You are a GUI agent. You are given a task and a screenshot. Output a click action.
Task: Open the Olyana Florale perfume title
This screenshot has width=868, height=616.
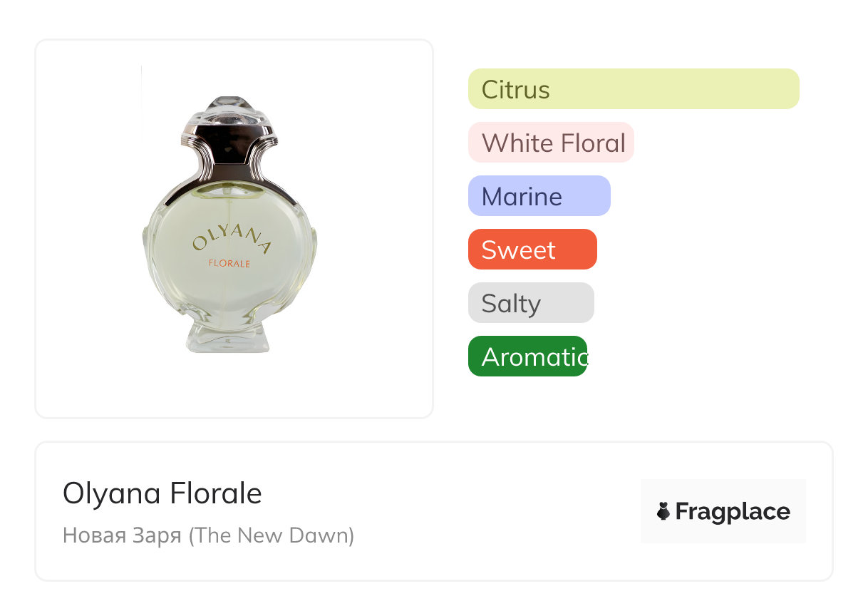(162, 493)
